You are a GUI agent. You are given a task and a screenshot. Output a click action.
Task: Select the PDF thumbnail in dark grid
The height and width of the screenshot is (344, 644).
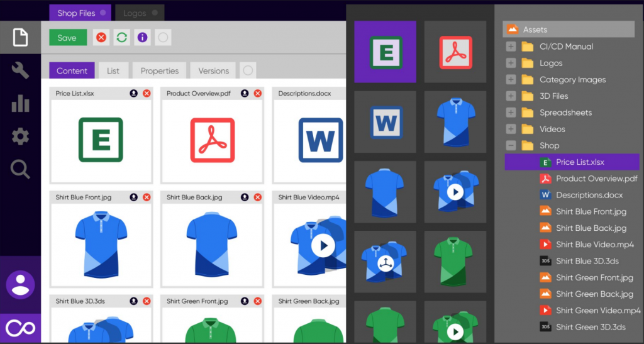pos(455,52)
